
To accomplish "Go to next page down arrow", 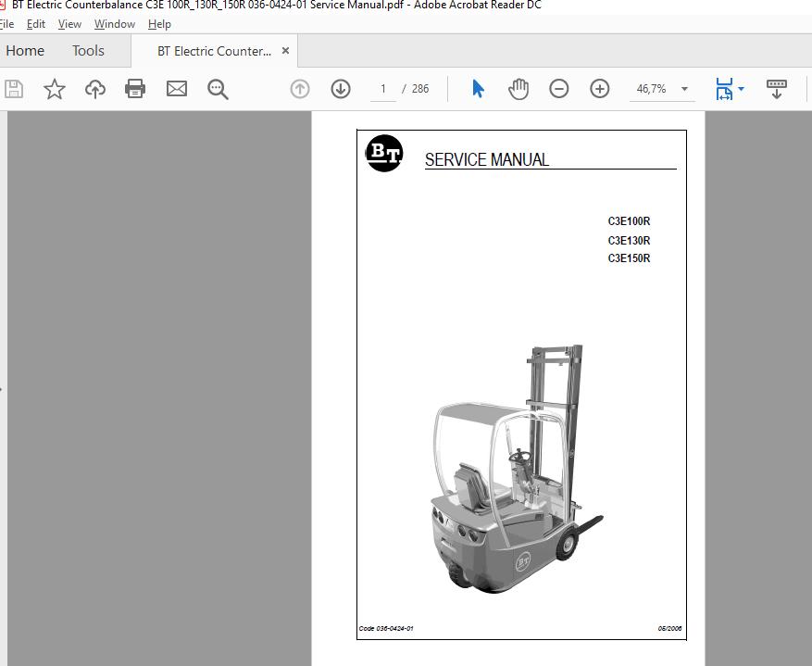I will 340,89.
